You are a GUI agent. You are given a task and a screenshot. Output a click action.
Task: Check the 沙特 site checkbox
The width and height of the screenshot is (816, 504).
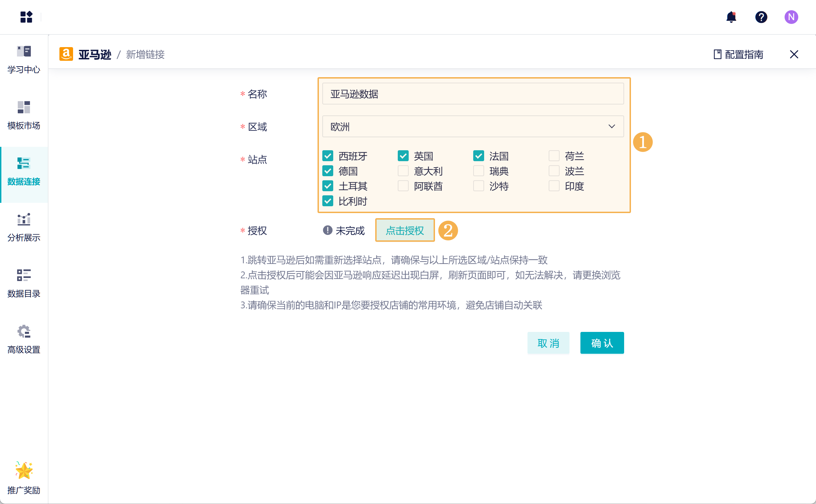pyautogui.click(x=479, y=186)
